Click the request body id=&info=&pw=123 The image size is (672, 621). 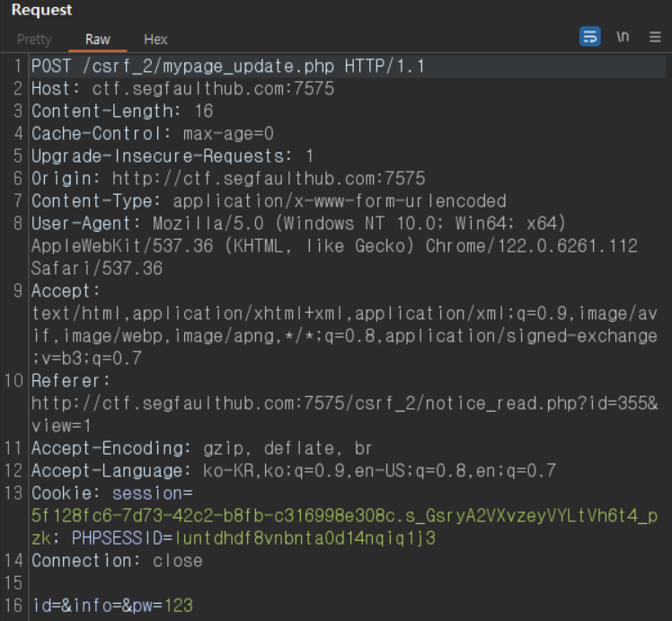112,606
